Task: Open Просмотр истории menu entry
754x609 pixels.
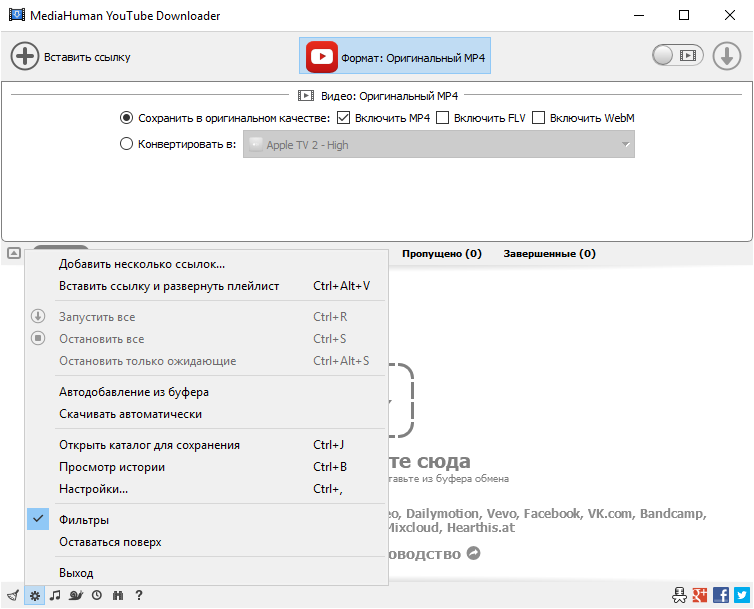Action: [x=206, y=467]
